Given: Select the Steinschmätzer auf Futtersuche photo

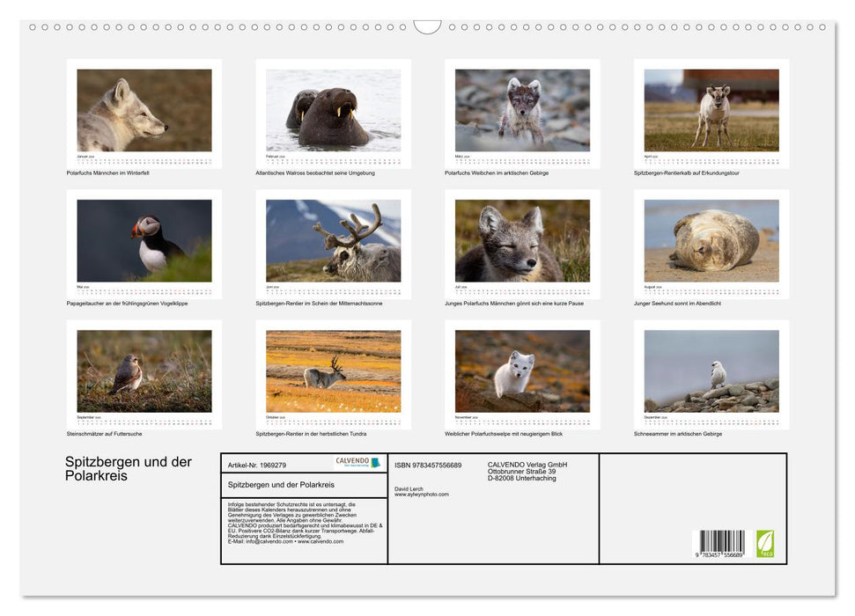Looking at the screenshot, I should 144,371.
